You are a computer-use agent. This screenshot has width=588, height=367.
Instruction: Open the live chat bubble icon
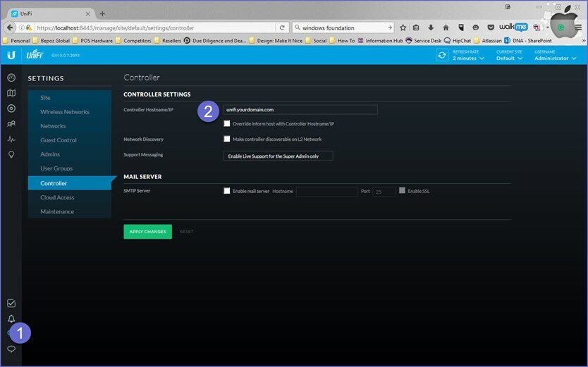(11, 349)
